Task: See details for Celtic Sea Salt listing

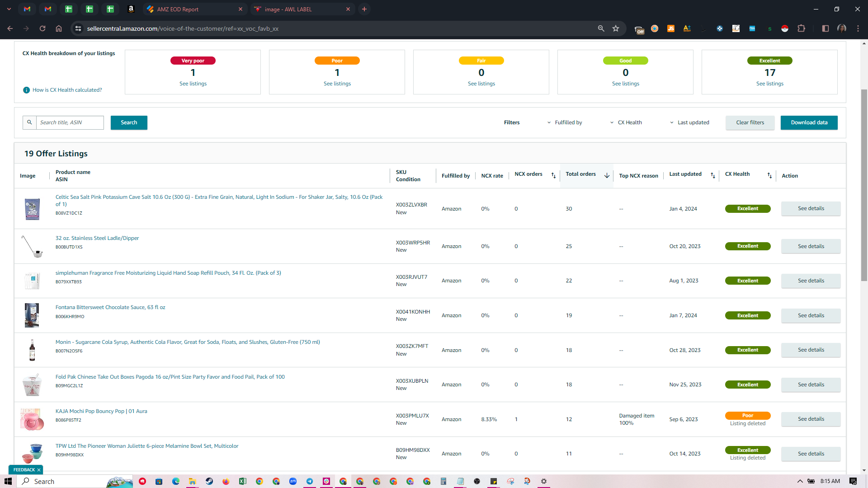Action: (x=811, y=208)
